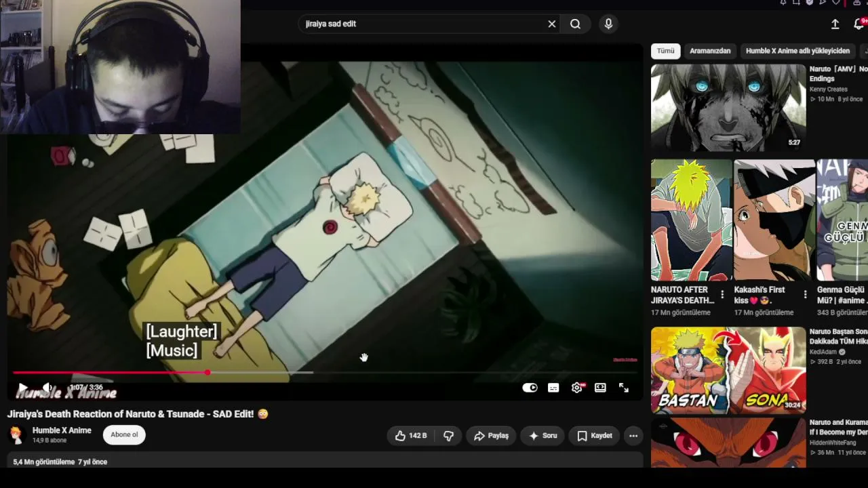
Task: Open the KediAdam channel link
Action: point(823,352)
